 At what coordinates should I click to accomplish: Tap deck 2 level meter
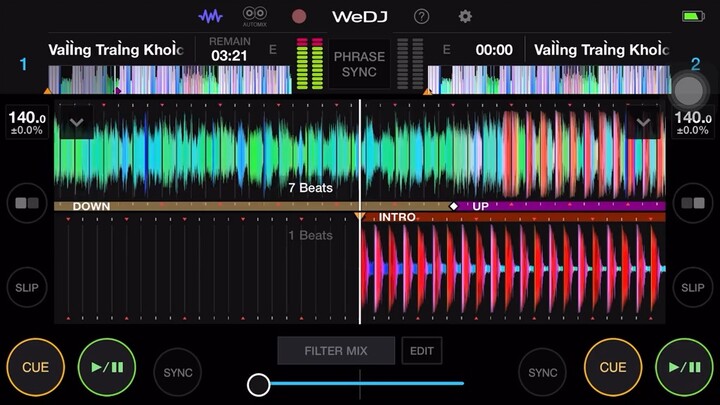point(410,63)
